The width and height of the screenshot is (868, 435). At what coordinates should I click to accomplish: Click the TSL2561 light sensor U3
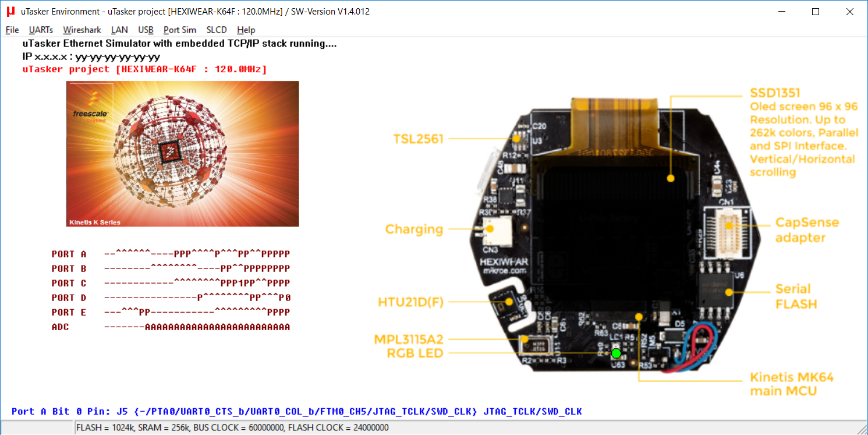[516, 139]
